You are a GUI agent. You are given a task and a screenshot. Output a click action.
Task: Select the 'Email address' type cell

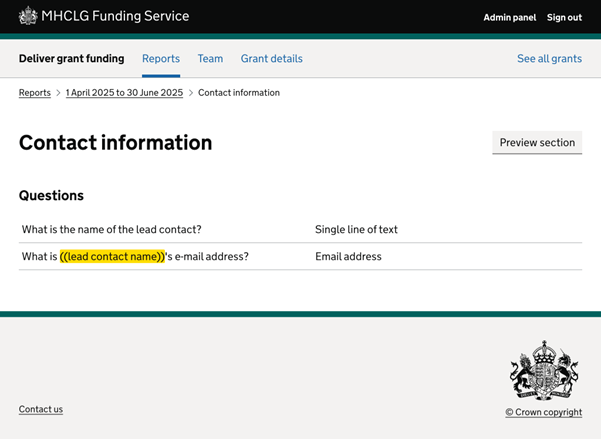click(x=348, y=256)
